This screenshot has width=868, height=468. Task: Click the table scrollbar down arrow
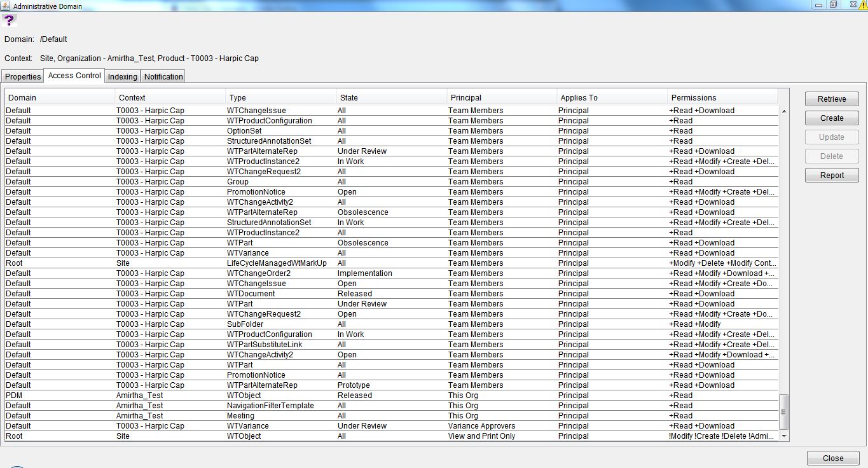point(784,436)
